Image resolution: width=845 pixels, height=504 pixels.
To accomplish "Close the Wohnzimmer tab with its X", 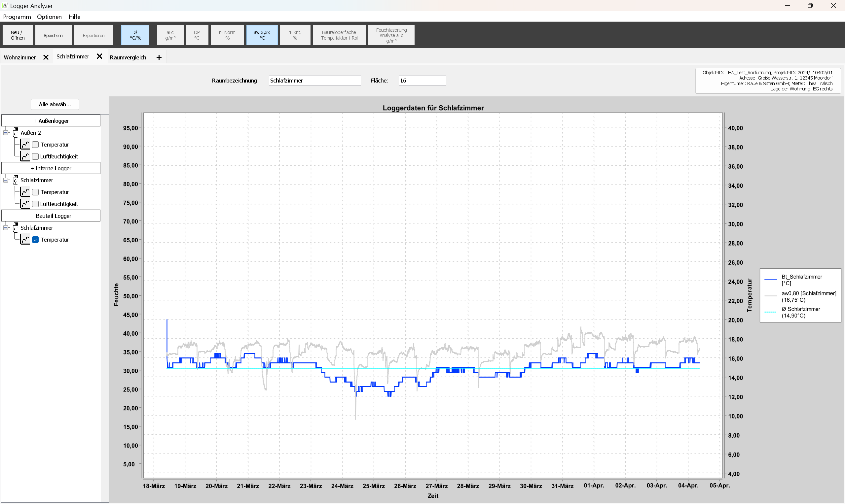I will click(46, 57).
